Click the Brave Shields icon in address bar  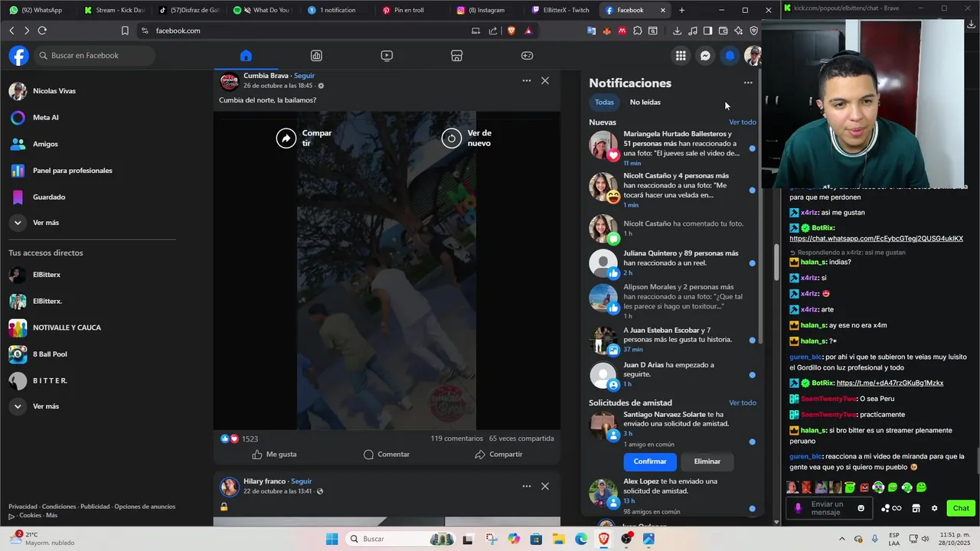pyautogui.click(x=511, y=31)
